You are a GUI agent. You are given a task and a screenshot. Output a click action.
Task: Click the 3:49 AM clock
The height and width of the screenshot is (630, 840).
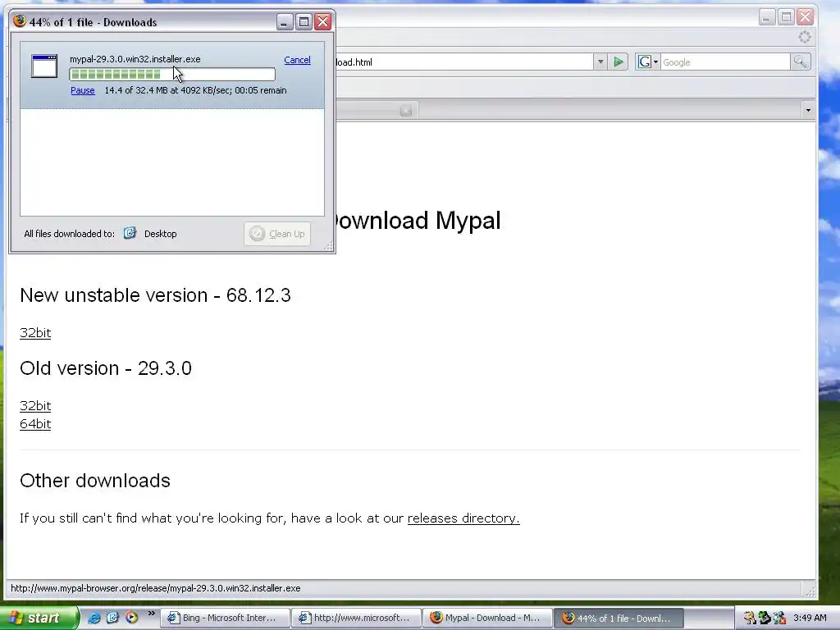tap(810, 619)
